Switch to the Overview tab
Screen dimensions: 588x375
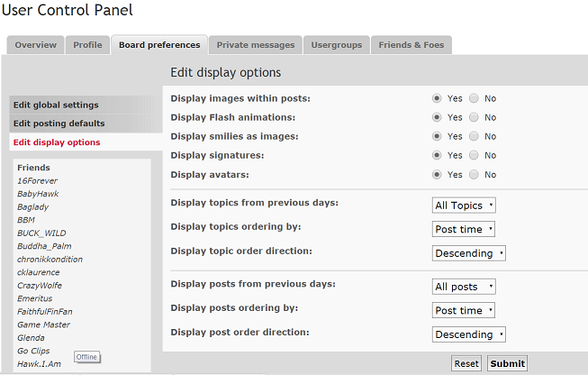pyautogui.click(x=35, y=45)
